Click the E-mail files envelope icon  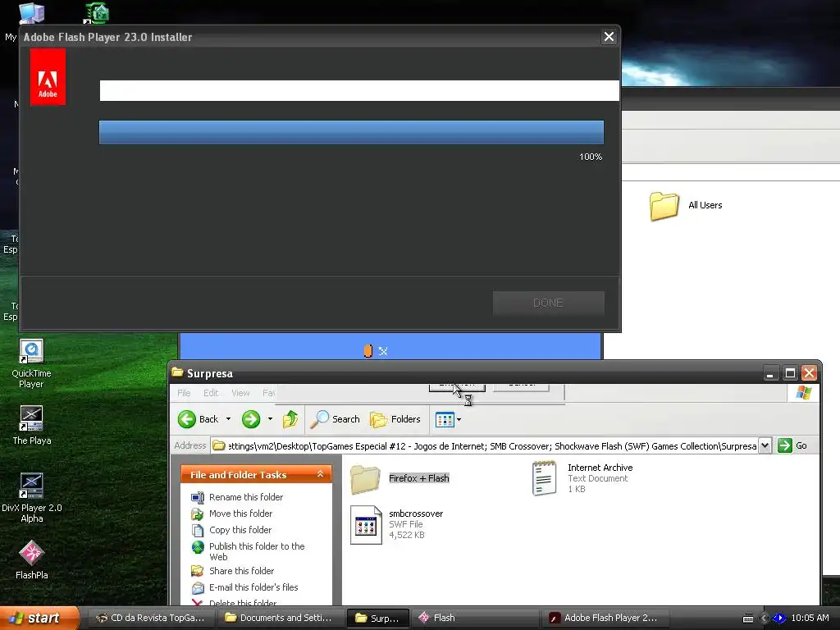tap(198, 587)
